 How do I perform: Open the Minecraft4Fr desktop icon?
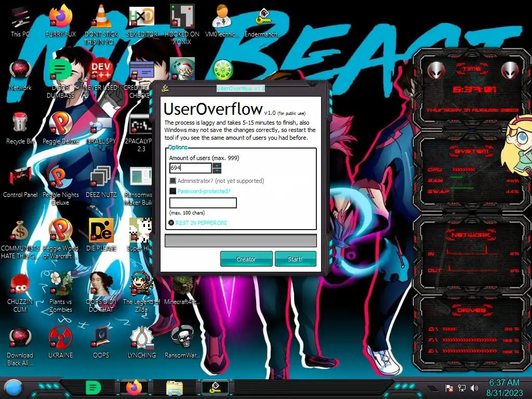[182, 289]
